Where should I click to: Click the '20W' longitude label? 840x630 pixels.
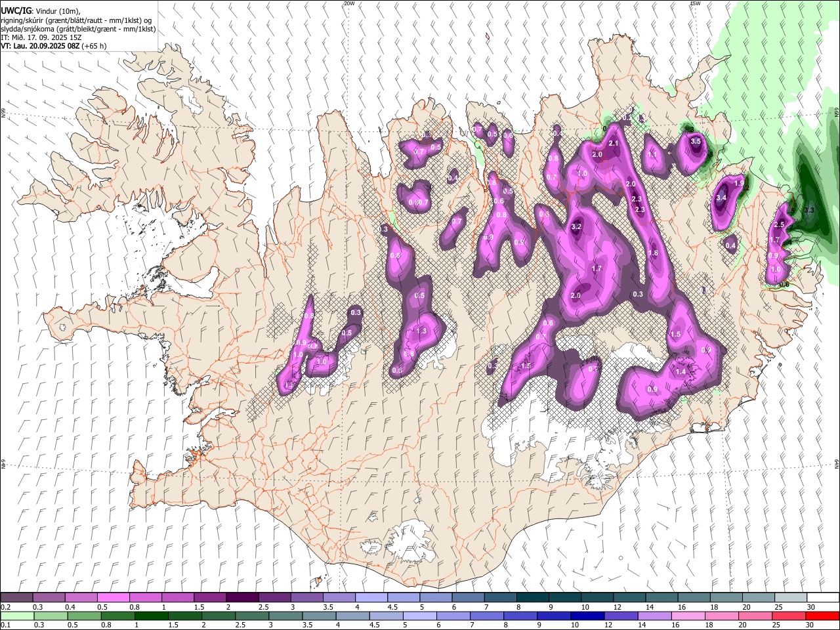[349, 3]
